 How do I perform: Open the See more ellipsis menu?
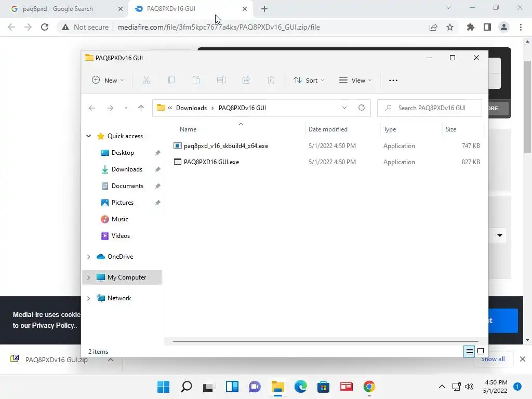click(x=393, y=81)
